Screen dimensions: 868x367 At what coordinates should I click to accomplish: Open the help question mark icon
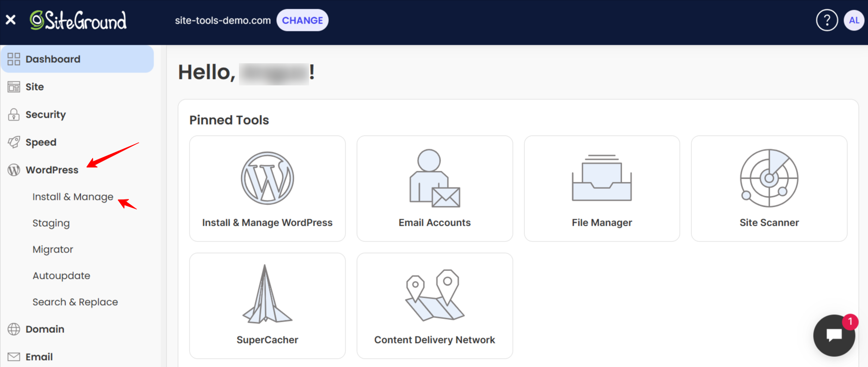pyautogui.click(x=827, y=20)
